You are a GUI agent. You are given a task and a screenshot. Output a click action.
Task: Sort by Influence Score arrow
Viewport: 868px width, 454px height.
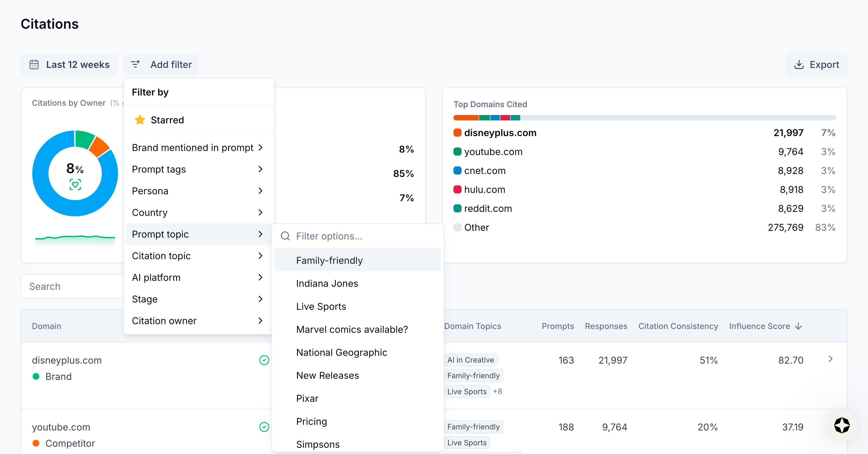pos(798,327)
